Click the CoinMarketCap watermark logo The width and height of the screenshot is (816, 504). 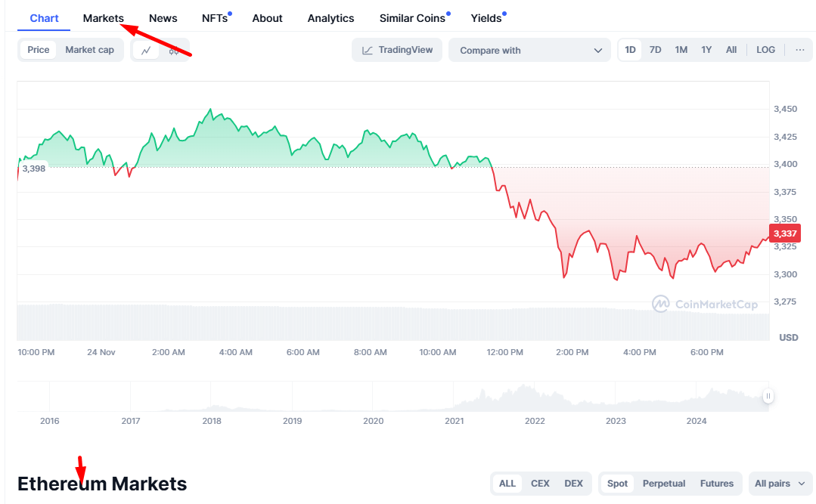click(705, 304)
